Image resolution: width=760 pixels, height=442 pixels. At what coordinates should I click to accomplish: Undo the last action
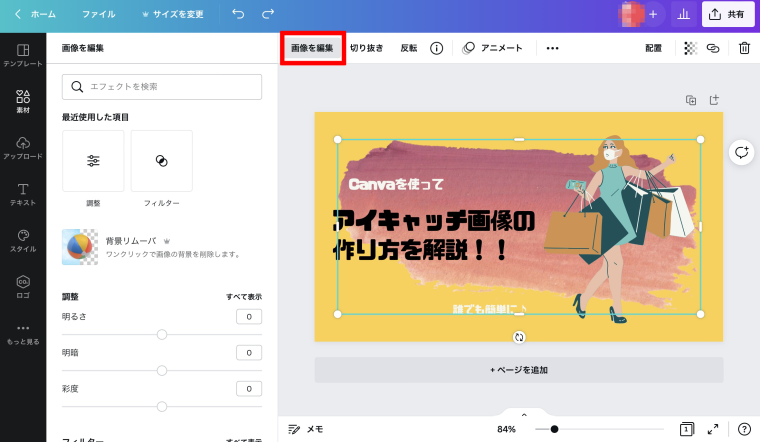coord(238,14)
